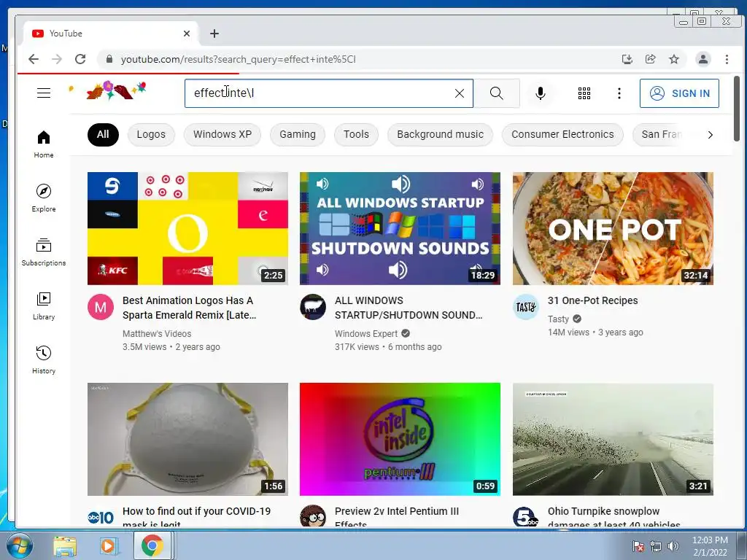Open the YouTube apps grid

[584, 93]
